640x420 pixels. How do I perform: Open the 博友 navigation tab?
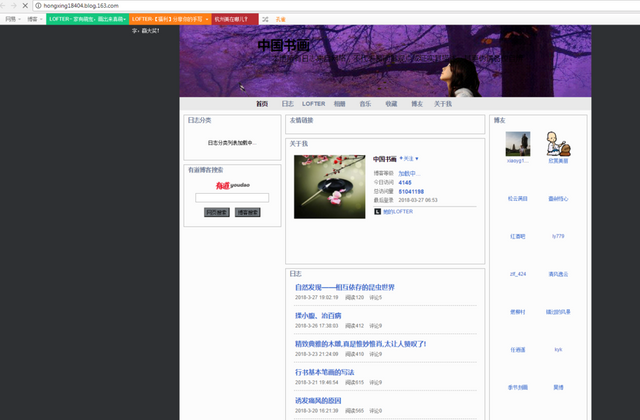pyautogui.click(x=417, y=104)
